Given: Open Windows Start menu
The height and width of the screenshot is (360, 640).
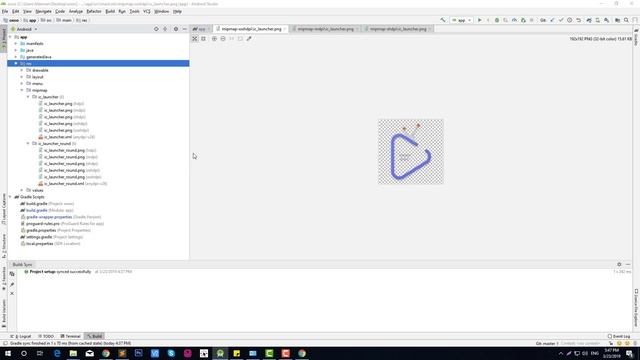Looking at the screenshot, I should [8, 353].
